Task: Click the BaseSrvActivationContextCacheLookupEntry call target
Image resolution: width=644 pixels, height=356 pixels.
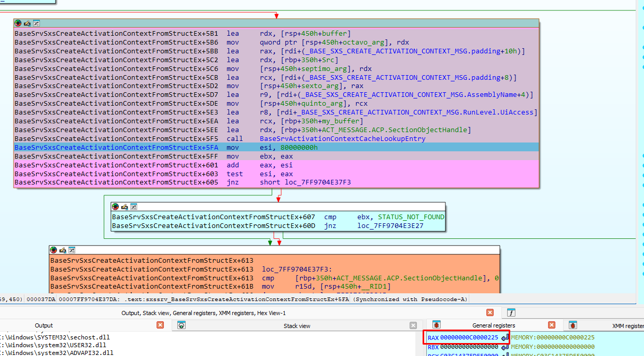Action: point(342,138)
